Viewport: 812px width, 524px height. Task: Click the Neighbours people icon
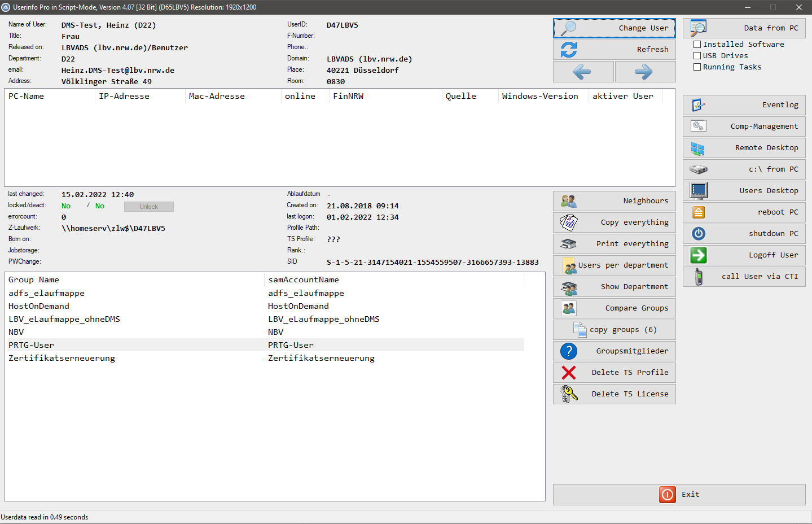coord(569,201)
